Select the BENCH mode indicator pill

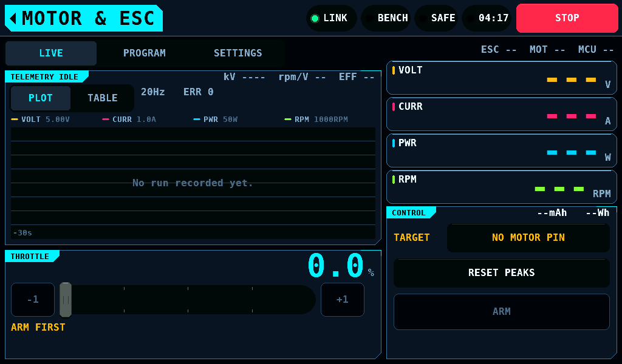tap(386, 18)
